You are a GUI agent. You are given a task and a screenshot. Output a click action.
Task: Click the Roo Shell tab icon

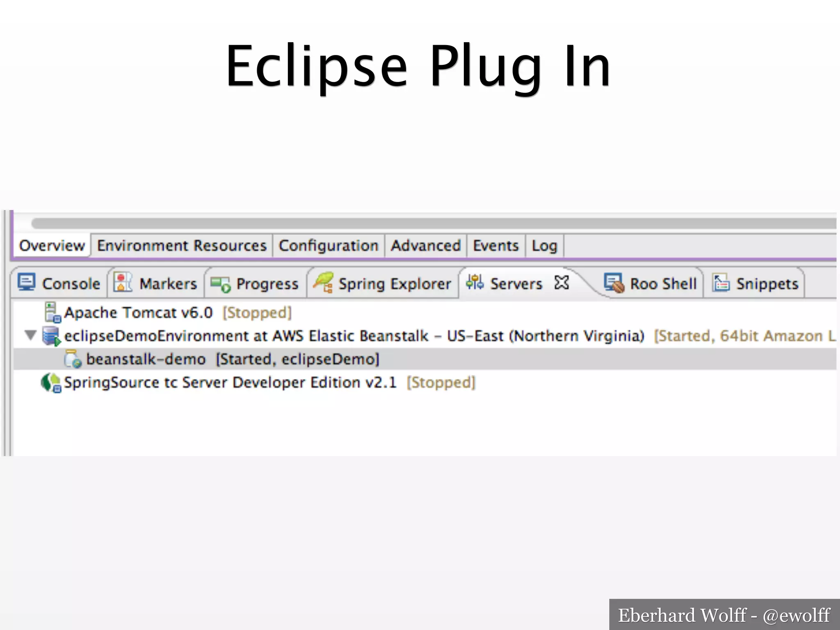(614, 283)
